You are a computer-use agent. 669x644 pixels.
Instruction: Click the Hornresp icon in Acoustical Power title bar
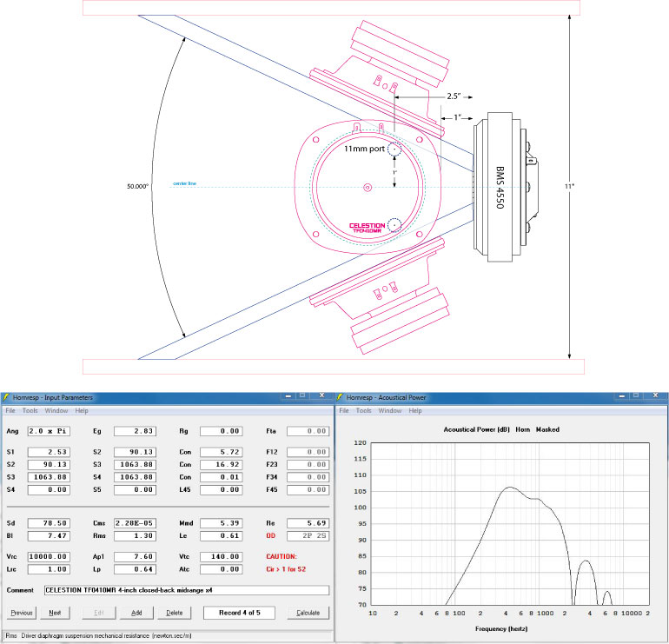coord(340,397)
